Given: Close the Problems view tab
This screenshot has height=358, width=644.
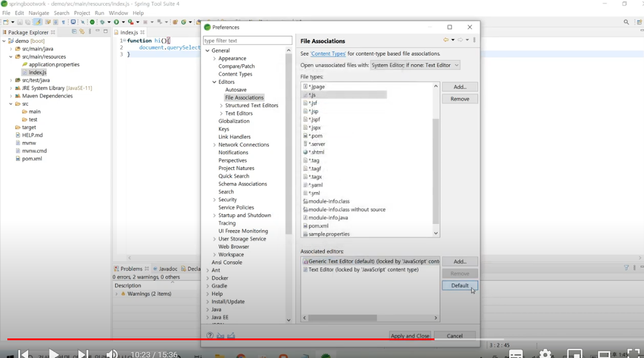Looking at the screenshot, I should point(146,269).
